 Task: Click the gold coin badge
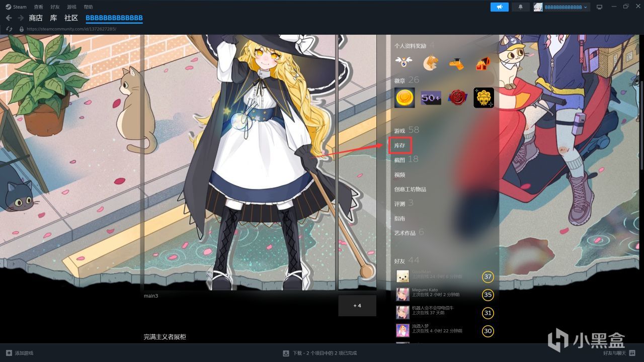pos(405,98)
